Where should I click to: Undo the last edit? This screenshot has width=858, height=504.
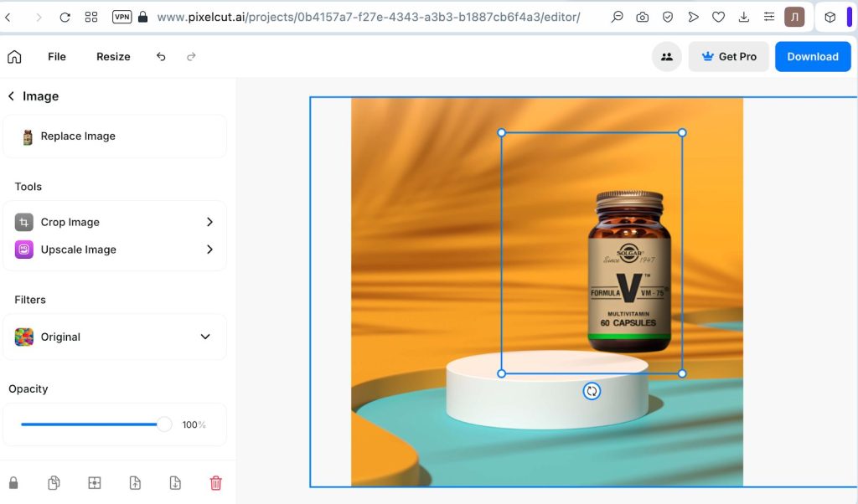tap(161, 56)
